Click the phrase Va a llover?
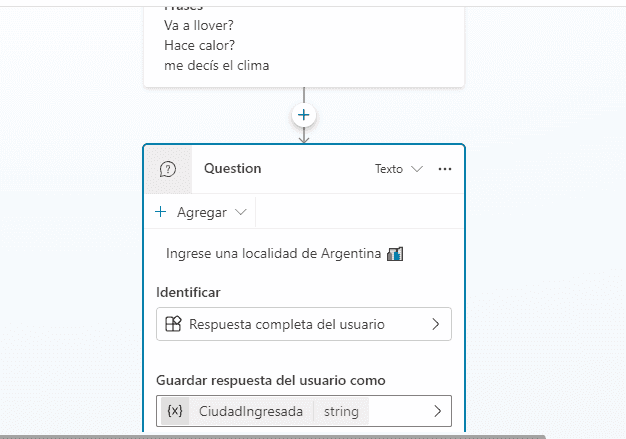This screenshot has width=626, height=439. click(x=199, y=26)
